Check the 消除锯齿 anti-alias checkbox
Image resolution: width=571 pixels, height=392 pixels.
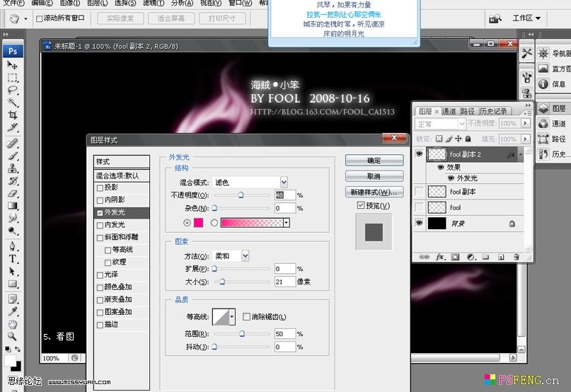(246, 316)
